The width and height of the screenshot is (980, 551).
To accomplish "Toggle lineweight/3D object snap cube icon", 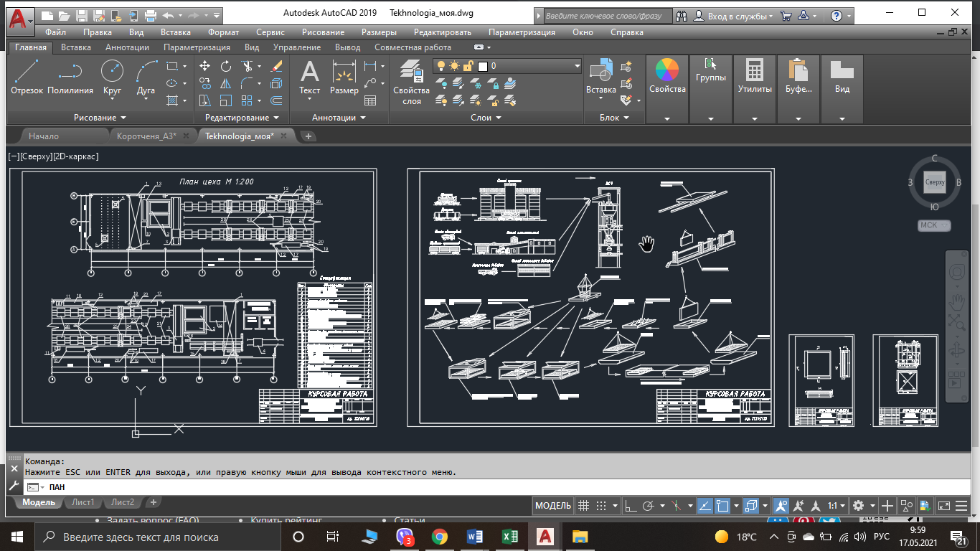I will coord(752,506).
